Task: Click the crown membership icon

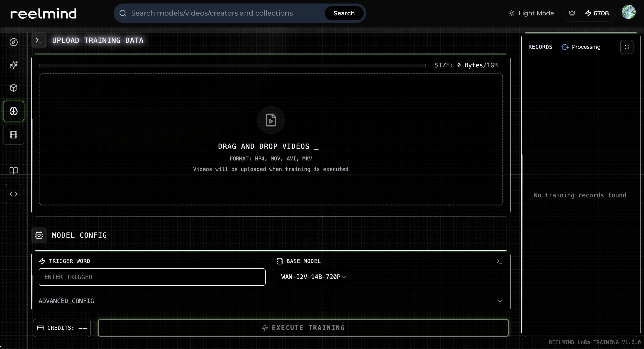Action: pyautogui.click(x=572, y=13)
